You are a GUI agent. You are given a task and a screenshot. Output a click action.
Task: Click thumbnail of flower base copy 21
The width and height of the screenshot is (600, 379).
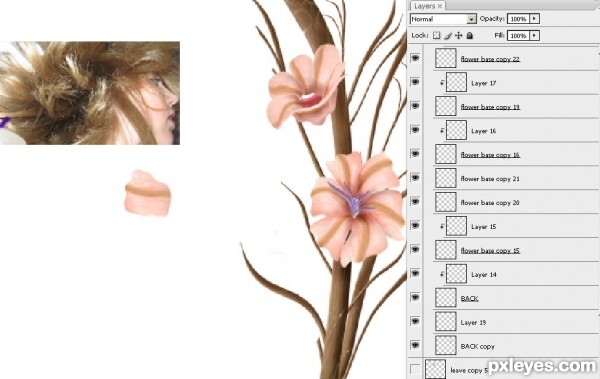click(446, 178)
